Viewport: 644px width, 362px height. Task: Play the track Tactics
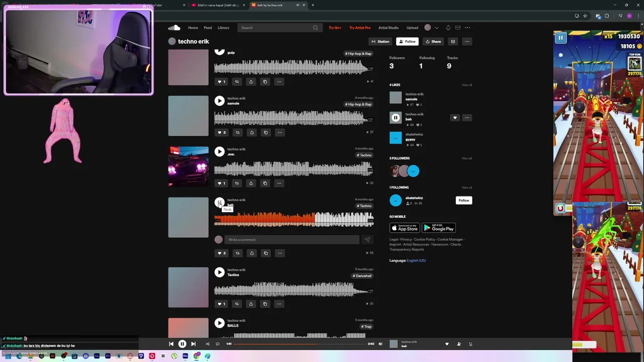(x=219, y=272)
